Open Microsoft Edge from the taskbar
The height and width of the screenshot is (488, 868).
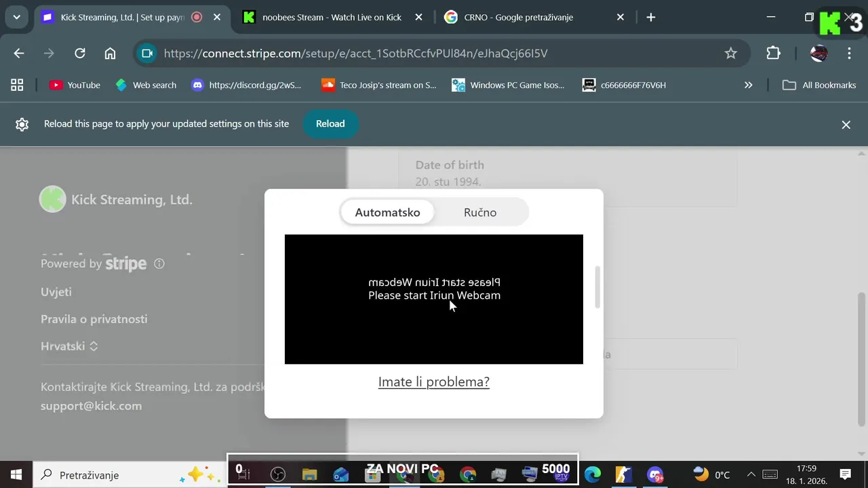point(592,475)
